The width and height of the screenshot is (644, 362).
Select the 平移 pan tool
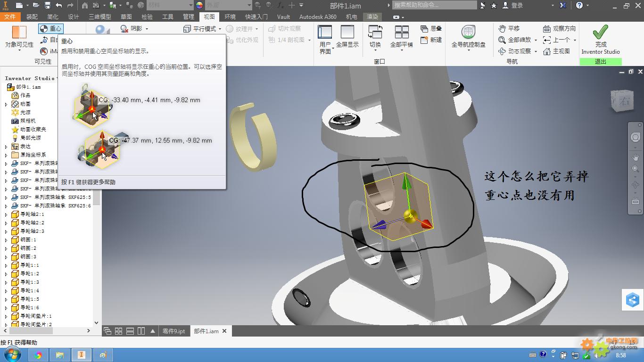point(509,29)
